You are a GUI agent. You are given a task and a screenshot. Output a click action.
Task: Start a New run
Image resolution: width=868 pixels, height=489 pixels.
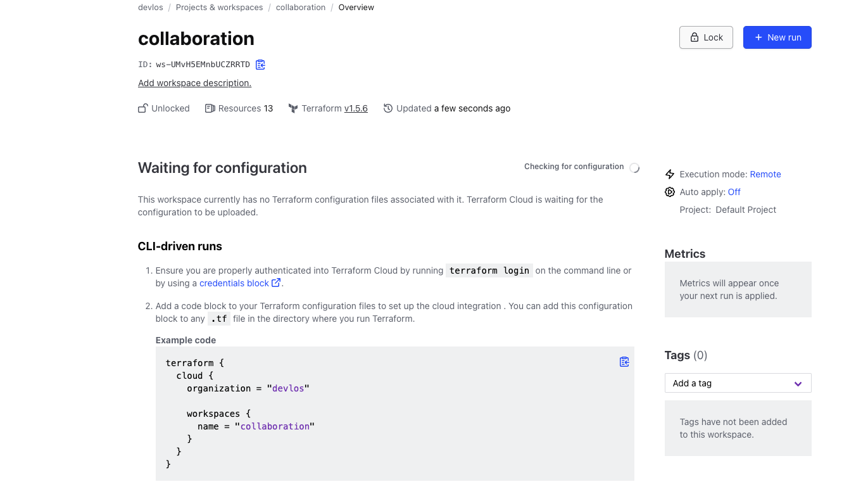click(x=777, y=37)
